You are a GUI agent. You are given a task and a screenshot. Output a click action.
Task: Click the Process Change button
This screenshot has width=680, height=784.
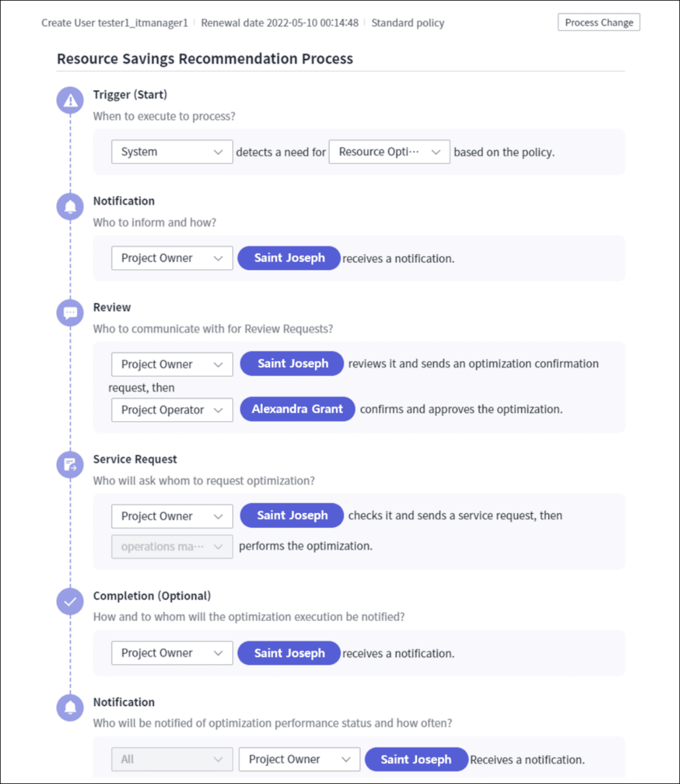pos(599,22)
